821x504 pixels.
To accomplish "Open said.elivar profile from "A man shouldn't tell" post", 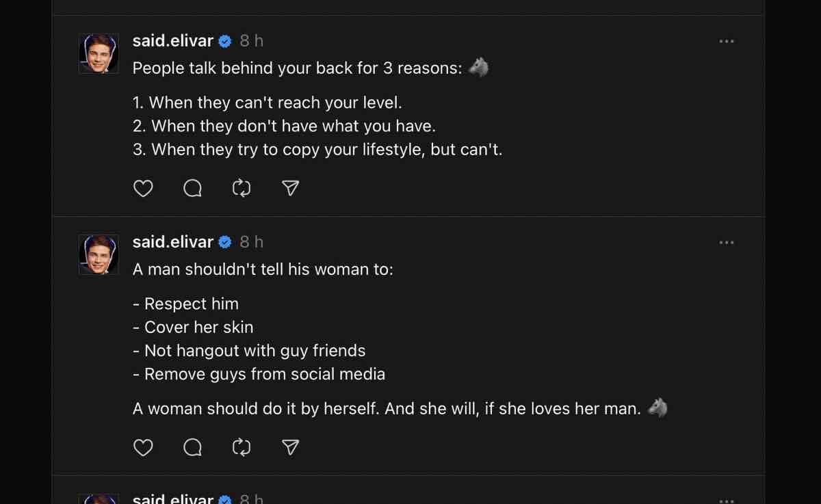I will pyautogui.click(x=173, y=242).
